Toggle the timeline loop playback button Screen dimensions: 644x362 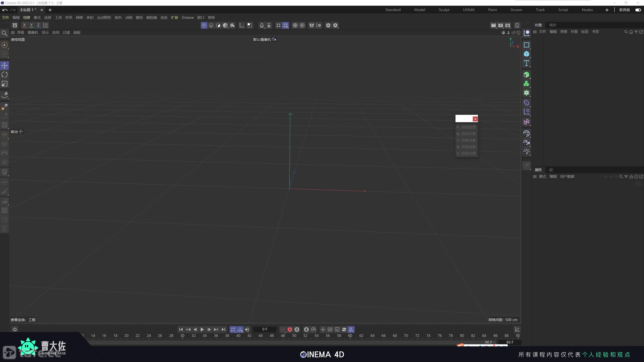[x=233, y=329]
